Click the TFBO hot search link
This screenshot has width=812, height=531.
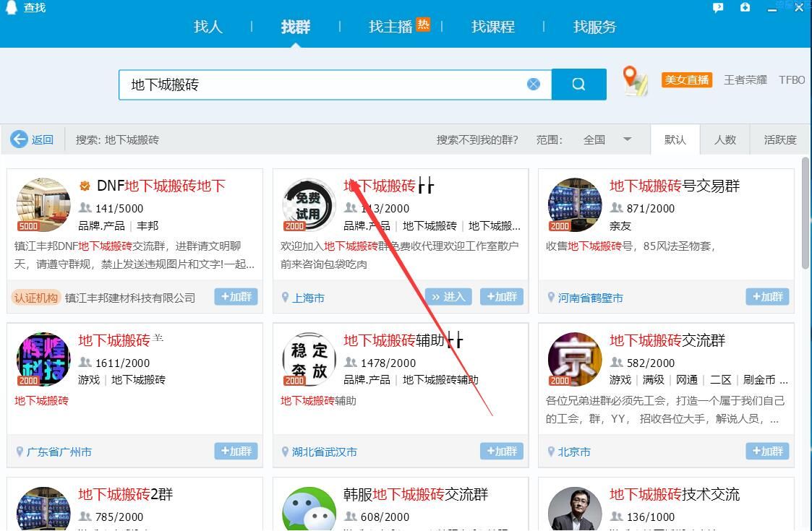792,79
